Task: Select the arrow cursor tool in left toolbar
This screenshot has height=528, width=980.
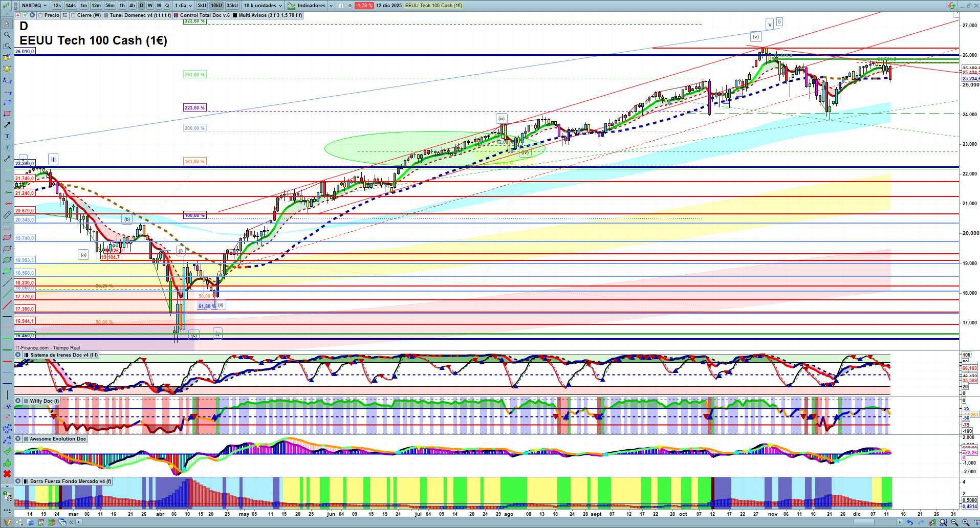Action: click(7, 24)
